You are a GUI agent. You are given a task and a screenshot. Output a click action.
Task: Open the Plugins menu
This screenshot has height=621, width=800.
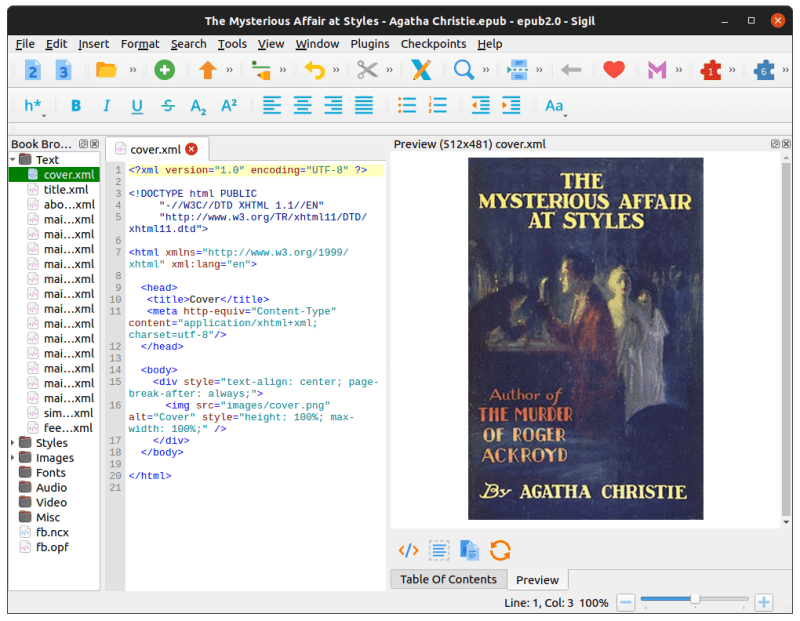pos(370,44)
